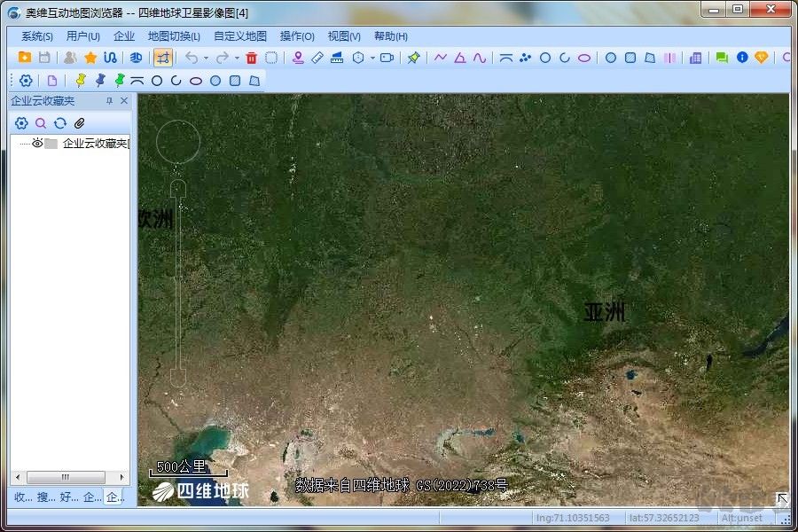This screenshot has height=532, width=798.
Task: Toggle visibility of the 企业云收藏夹 folder
Action: [37, 144]
